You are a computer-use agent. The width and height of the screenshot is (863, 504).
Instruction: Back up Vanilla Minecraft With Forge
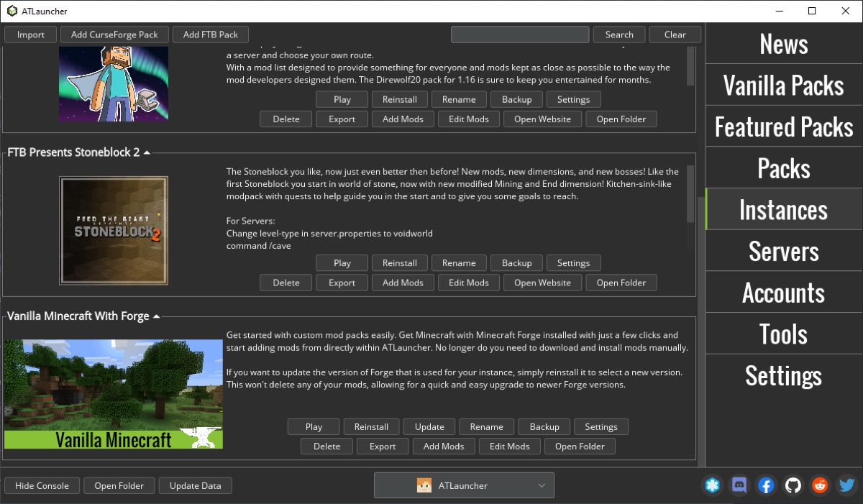pos(544,426)
